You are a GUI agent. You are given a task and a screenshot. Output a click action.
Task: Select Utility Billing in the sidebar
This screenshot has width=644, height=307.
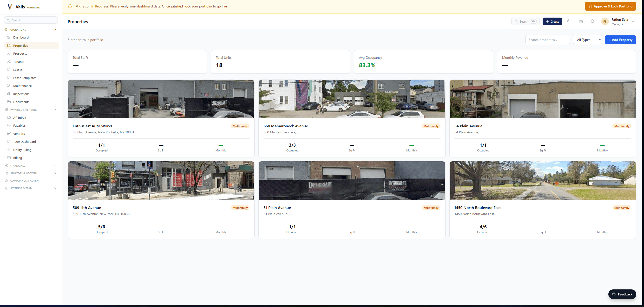[x=22, y=150]
